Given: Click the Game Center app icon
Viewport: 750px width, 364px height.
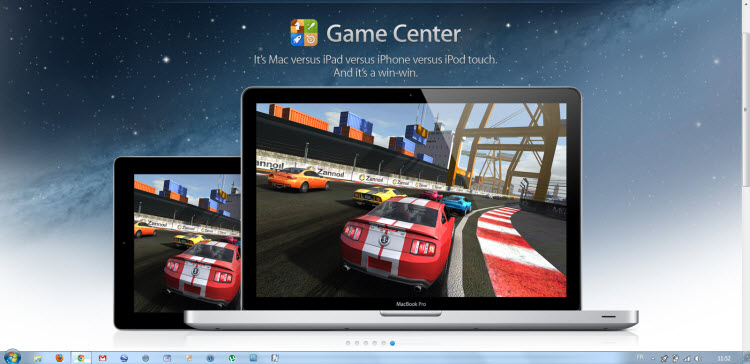Looking at the screenshot, I should 304,33.
